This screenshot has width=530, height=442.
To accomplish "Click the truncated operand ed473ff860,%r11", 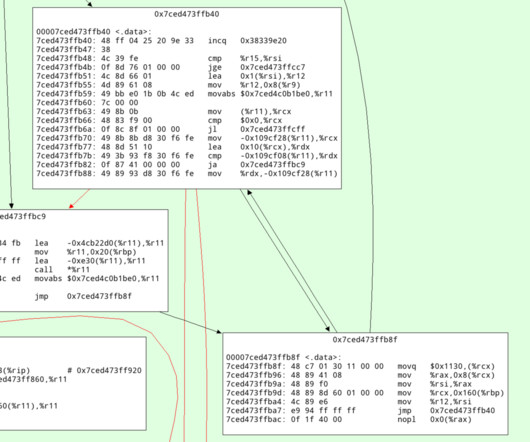I will 33,379.
